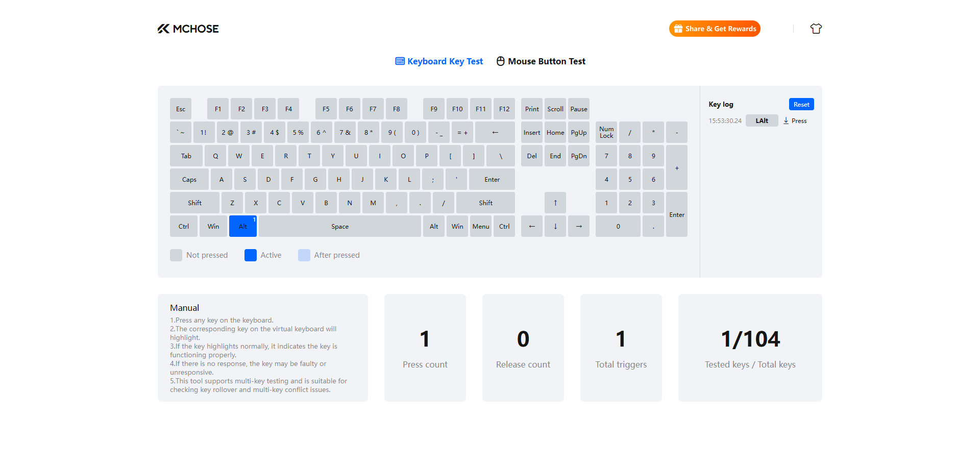
Task: Click the Pause key
Action: click(x=579, y=109)
